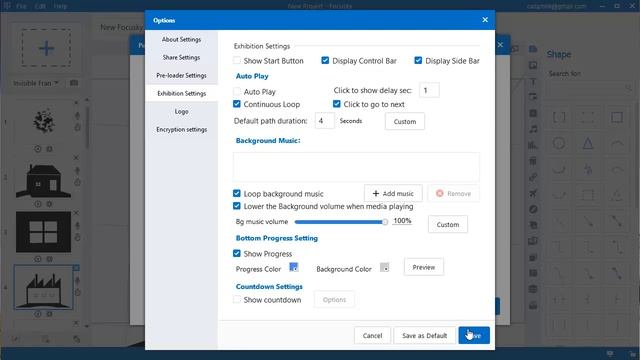Click the Preview button
The image size is (640, 360).
(x=424, y=267)
